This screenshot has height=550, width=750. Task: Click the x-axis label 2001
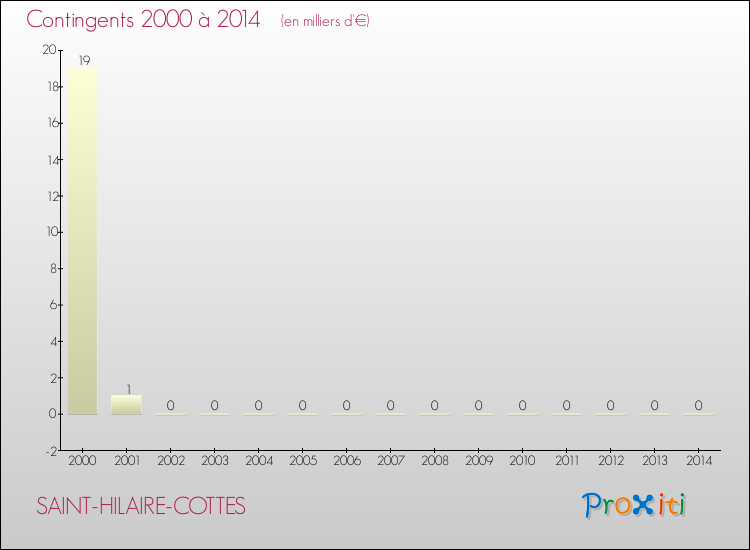point(127,461)
